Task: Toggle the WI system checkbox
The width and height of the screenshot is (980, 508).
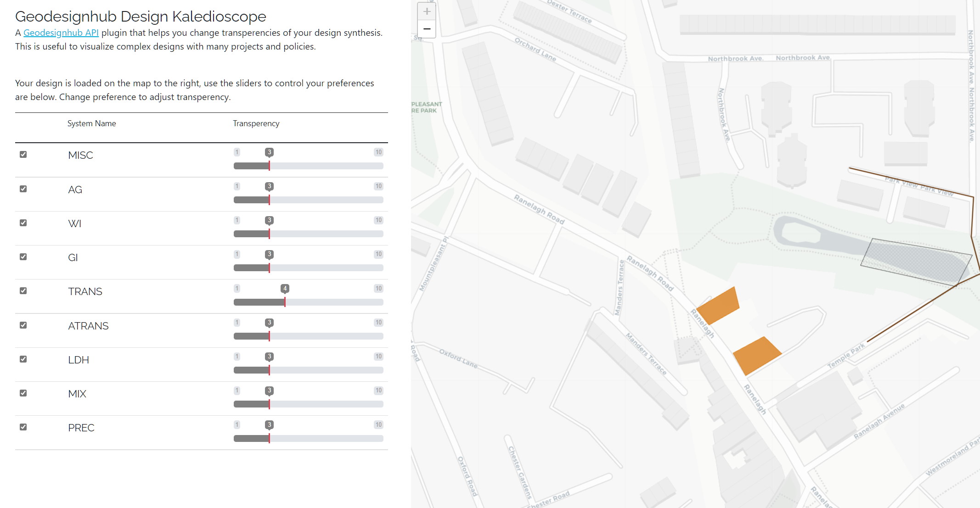Action: pyautogui.click(x=23, y=223)
